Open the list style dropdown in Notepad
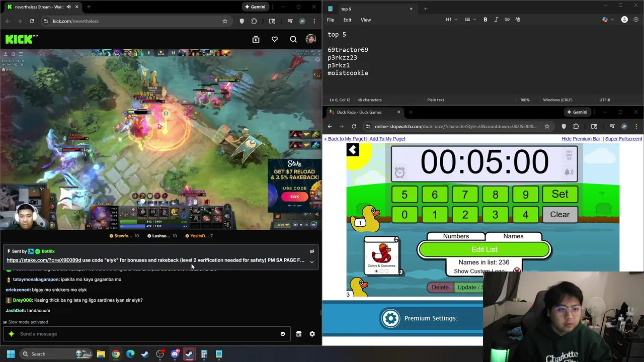The image size is (644, 362). pos(470,20)
